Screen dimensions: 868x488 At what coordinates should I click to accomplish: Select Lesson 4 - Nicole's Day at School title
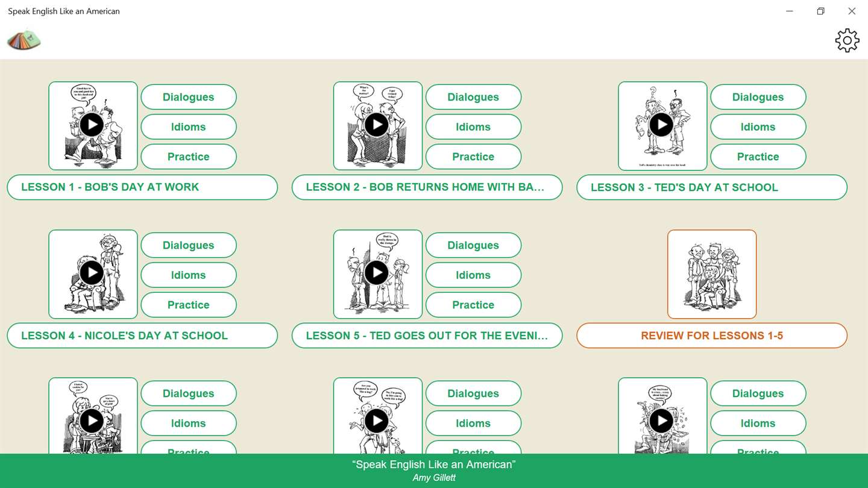(x=142, y=336)
